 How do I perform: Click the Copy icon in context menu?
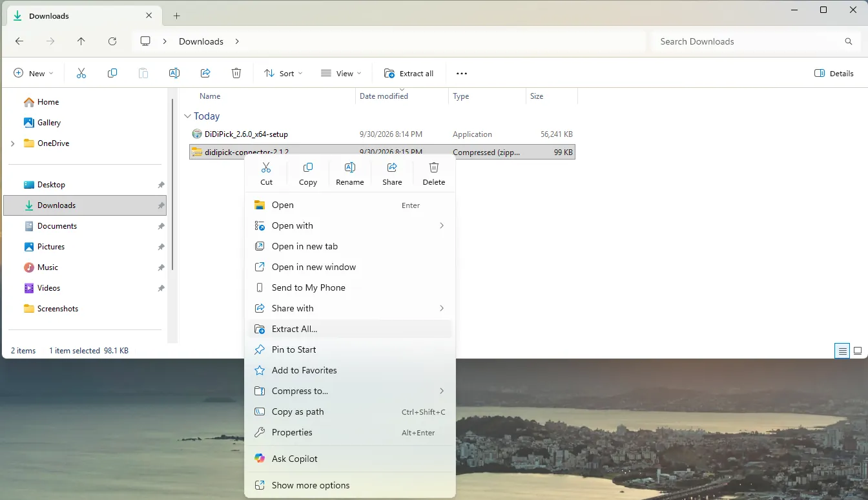(308, 168)
